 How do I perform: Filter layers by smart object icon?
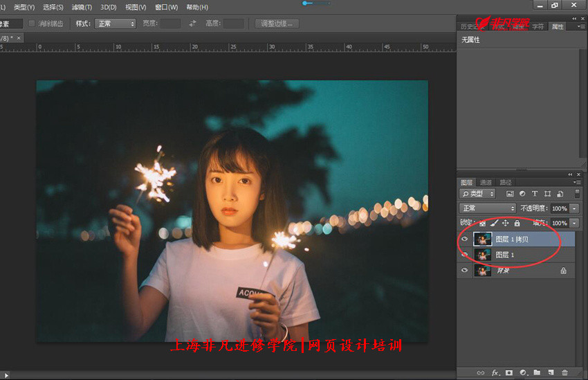(560, 194)
